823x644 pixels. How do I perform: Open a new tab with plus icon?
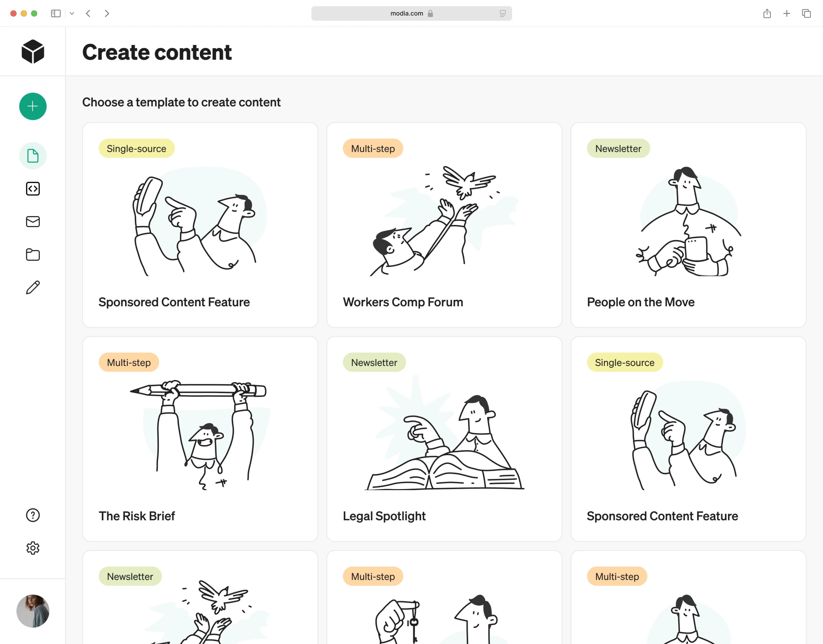click(787, 13)
